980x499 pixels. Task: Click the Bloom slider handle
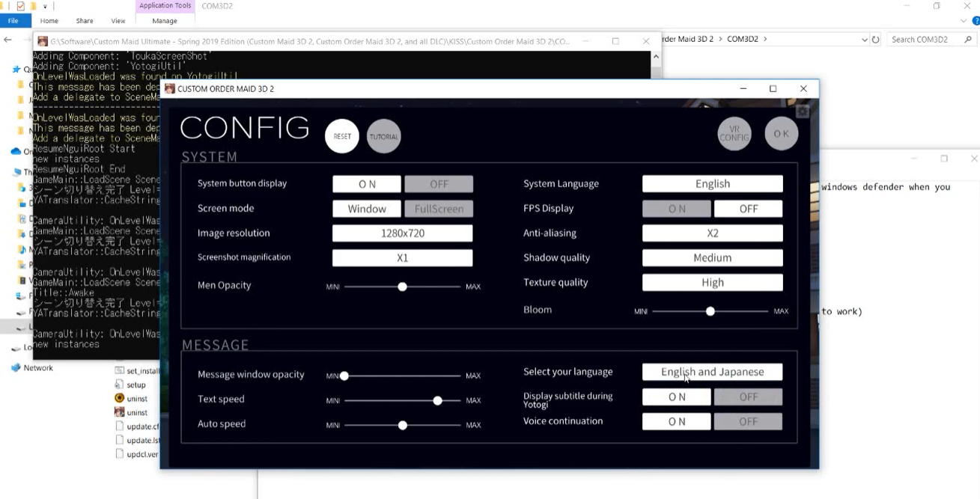[x=710, y=311]
